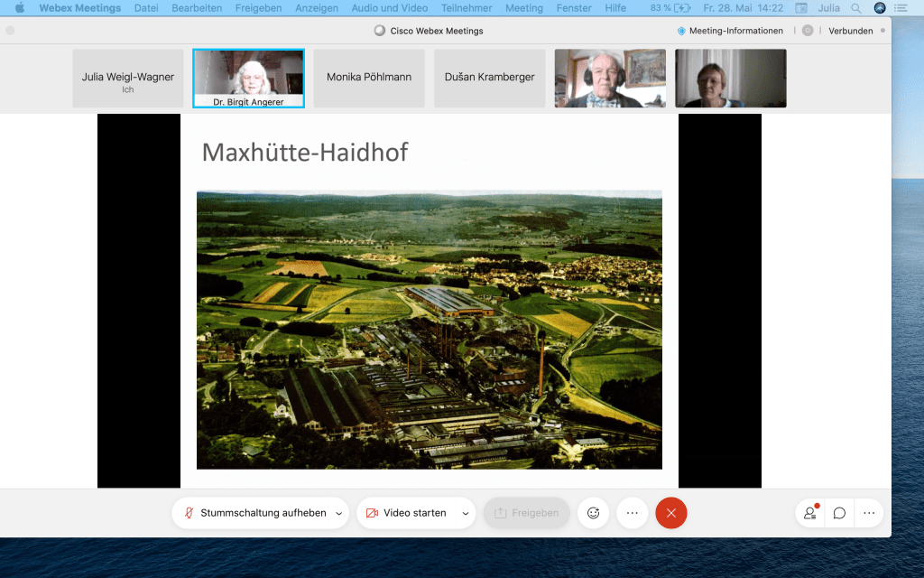Select Dušan Kramberger participant tile
This screenshot has width=924, height=578.
pyautogui.click(x=489, y=78)
